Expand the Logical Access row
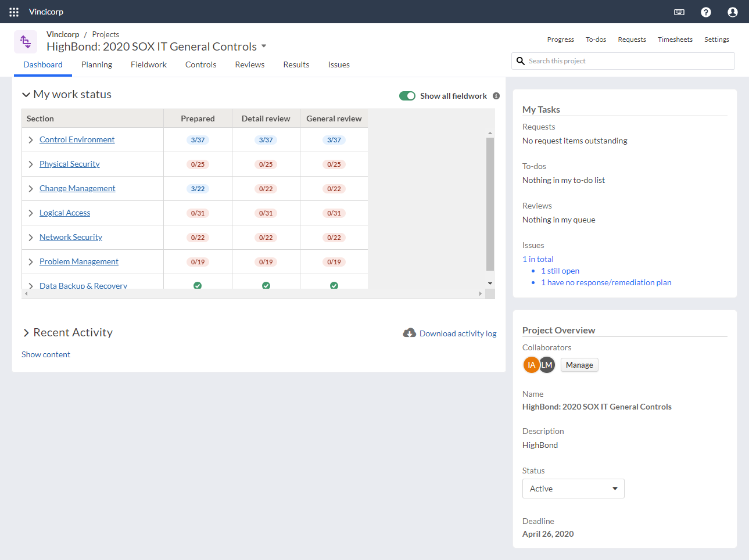The height and width of the screenshot is (560, 749). pos(31,213)
